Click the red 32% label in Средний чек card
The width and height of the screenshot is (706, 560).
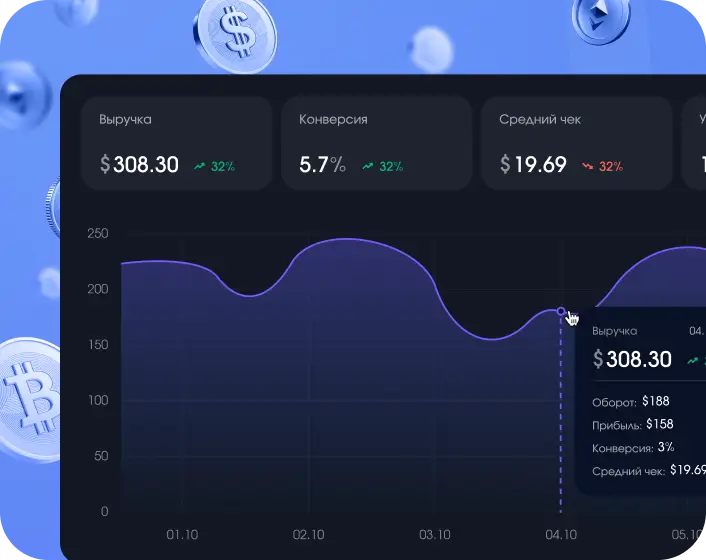[x=611, y=167]
